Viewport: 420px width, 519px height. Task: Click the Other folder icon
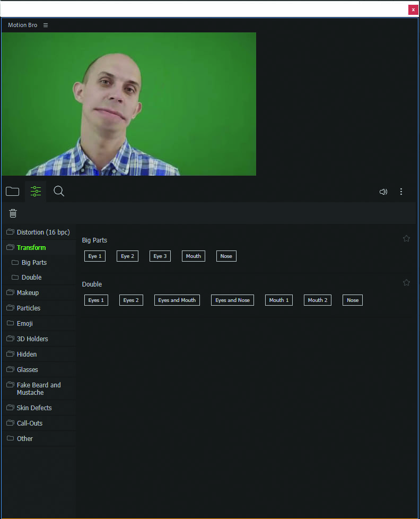pos(10,438)
